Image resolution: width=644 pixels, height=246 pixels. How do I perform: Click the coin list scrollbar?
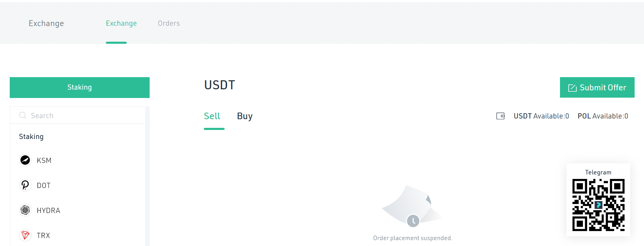(x=147, y=177)
